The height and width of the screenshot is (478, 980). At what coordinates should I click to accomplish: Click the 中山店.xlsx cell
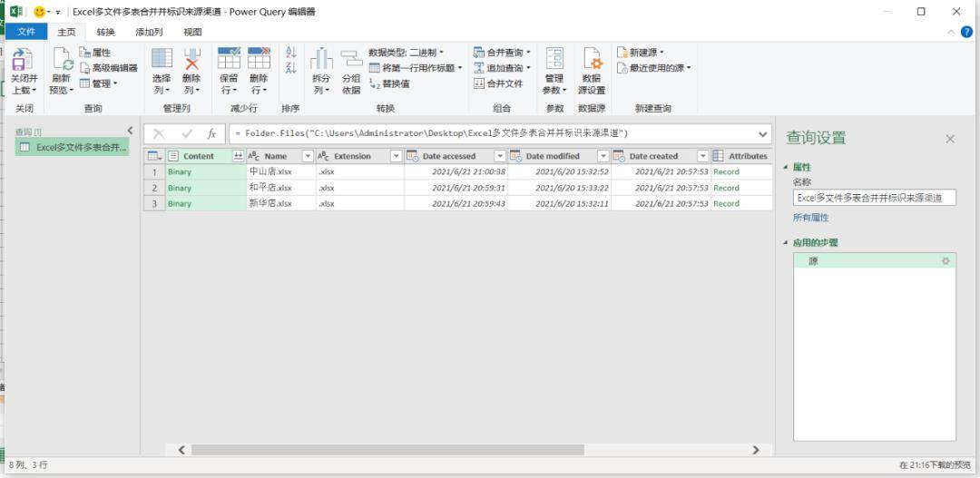pyautogui.click(x=281, y=171)
